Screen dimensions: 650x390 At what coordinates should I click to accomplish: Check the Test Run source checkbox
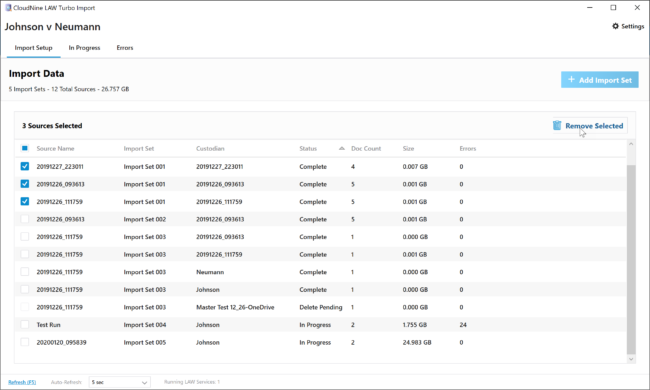25,325
